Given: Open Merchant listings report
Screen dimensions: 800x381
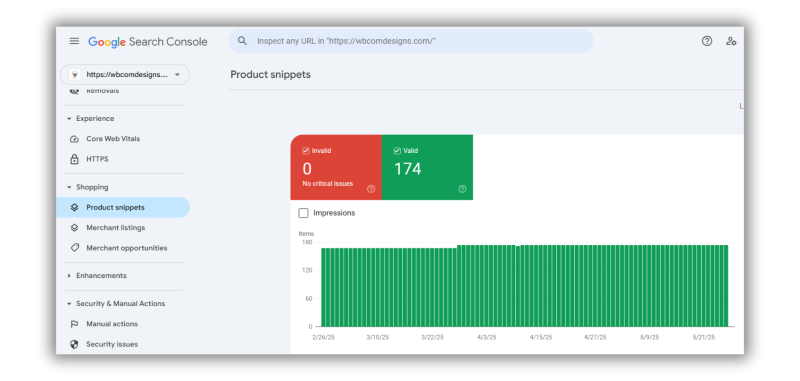Looking at the screenshot, I should click(x=115, y=227).
